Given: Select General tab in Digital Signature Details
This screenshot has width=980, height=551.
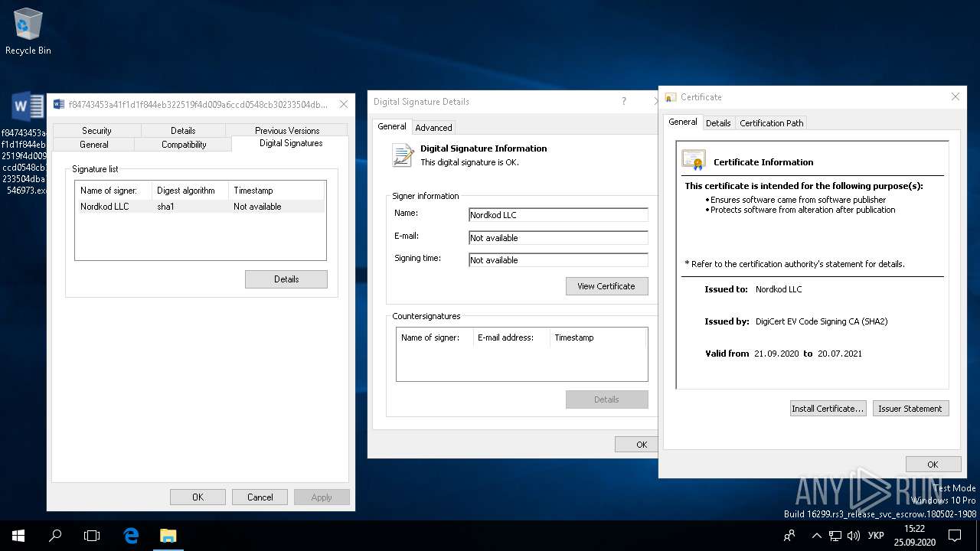Looking at the screenshot, I should pyautogui.click(x=392, y=126).
